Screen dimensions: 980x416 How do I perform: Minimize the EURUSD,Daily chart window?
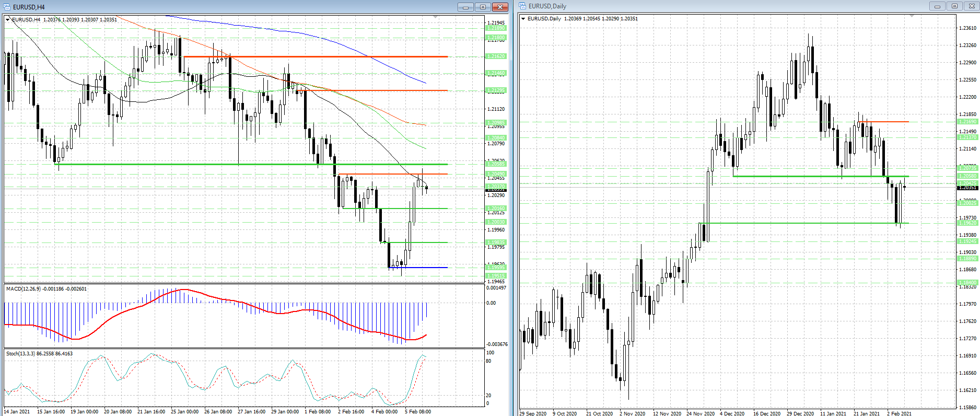pyautogui.click(x=937, y=6)
